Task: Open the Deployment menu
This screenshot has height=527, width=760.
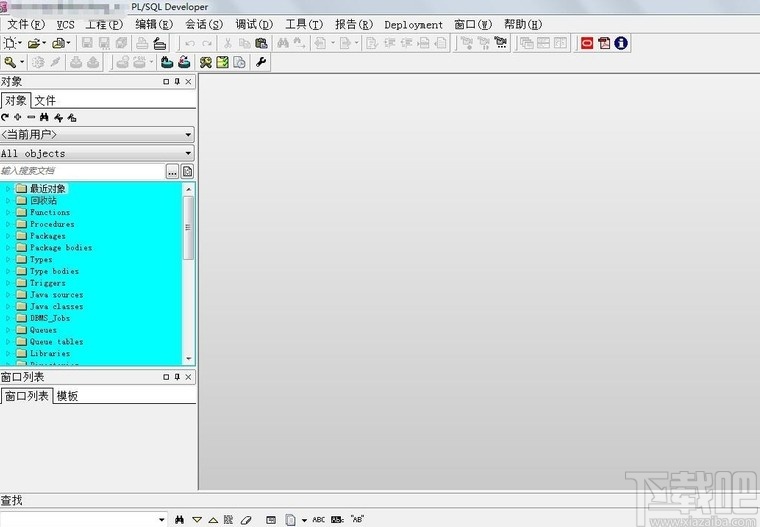Action: [x=413, y=25]
